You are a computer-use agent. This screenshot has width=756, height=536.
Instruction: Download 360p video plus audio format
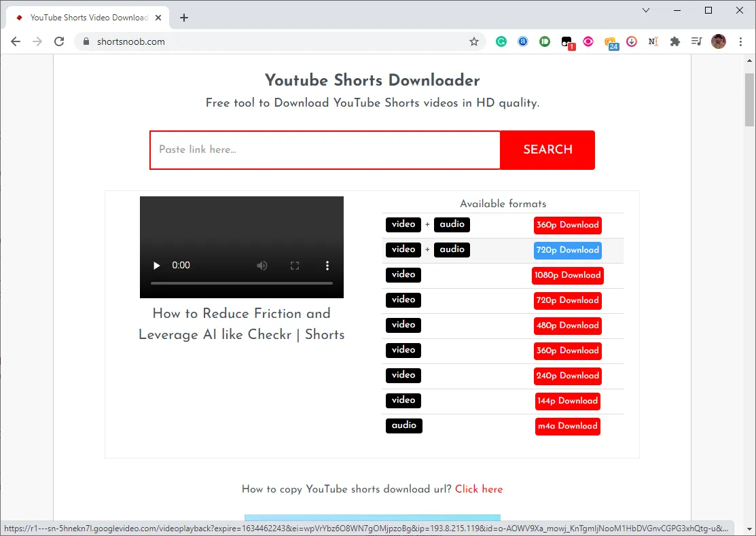point(567,225)
